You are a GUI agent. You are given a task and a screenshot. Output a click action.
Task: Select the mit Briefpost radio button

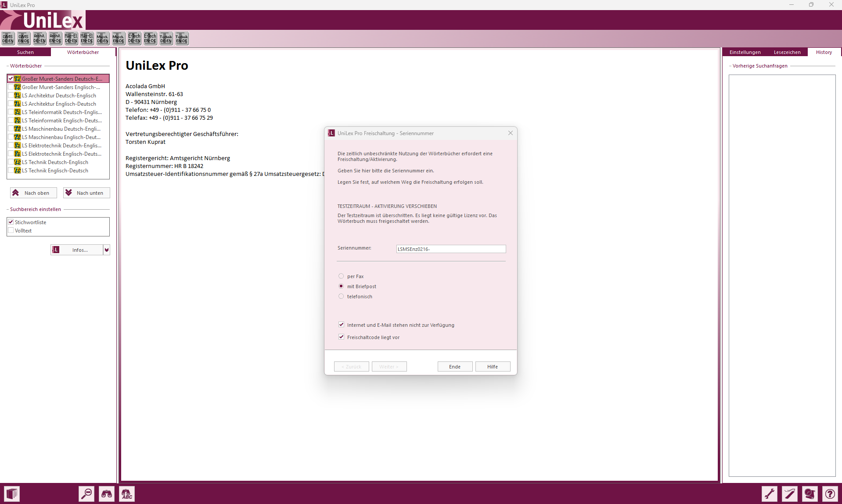[x=341, y=286]
